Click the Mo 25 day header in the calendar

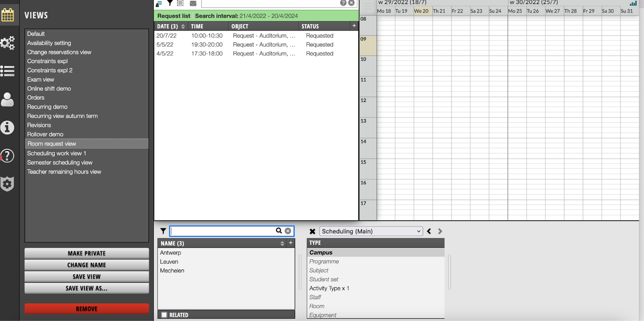(x=517, y=11)
